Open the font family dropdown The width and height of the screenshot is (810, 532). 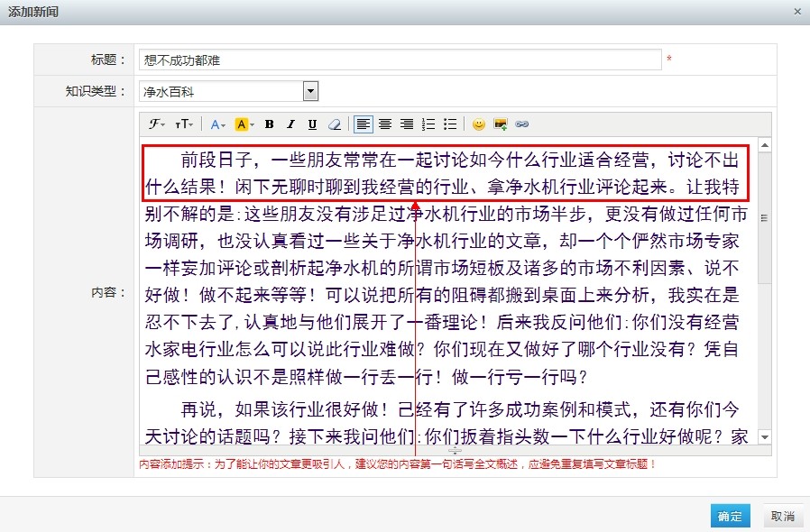pyautogui.click(x=157, y=124)
